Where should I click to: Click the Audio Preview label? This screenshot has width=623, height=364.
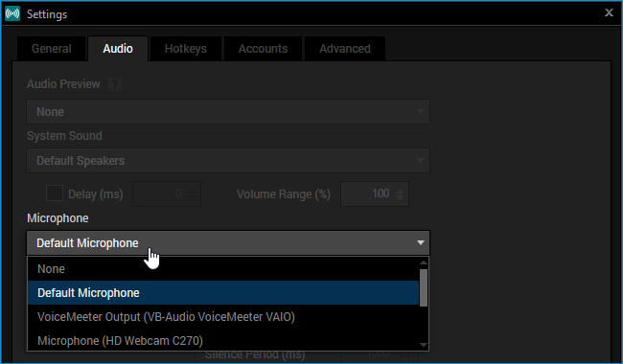[x=63, y=84]
